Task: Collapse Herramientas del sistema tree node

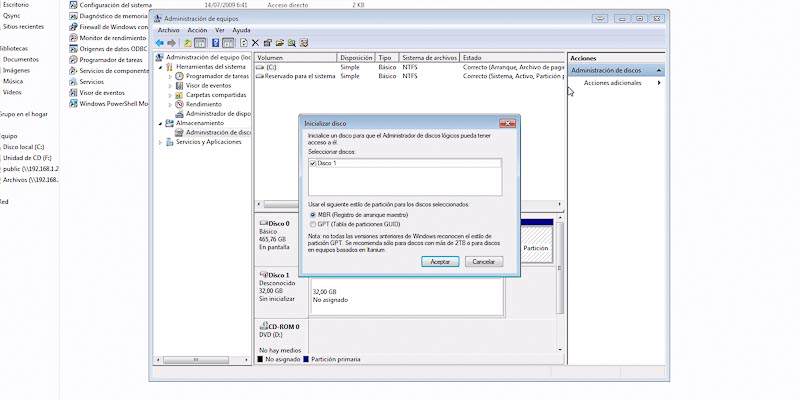Action: pos(160,67)
